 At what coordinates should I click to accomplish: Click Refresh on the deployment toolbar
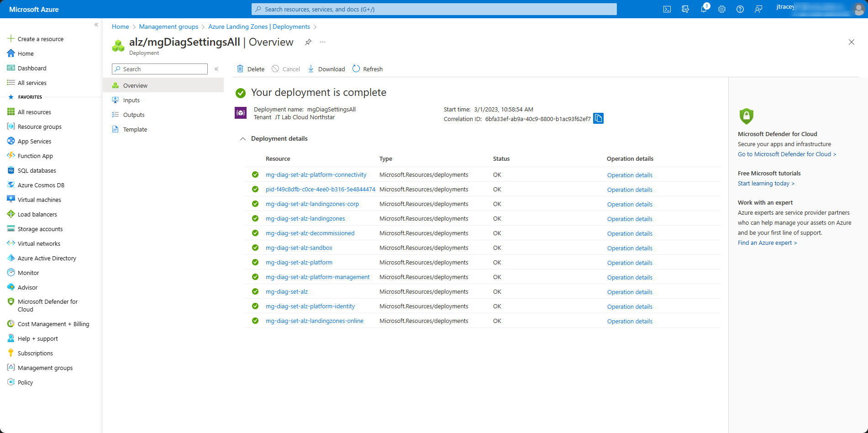point(367,69)
